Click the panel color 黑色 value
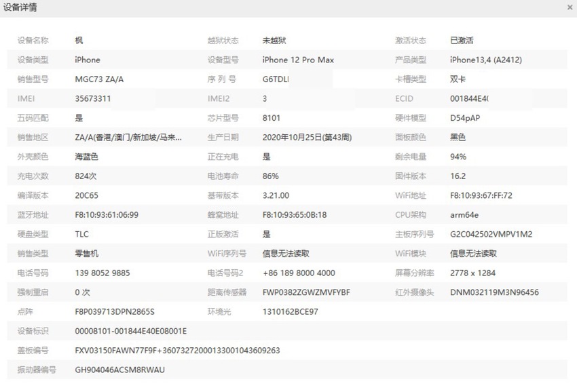577x392 pixels. [x=458, y=138]
